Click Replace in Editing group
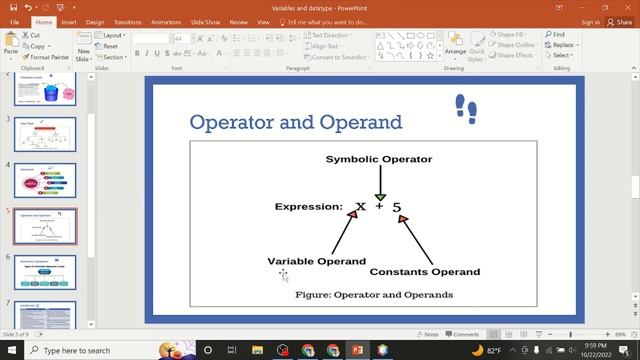Image resolution: width=640 pixels, height=360 pixels. tap(562, 45)
